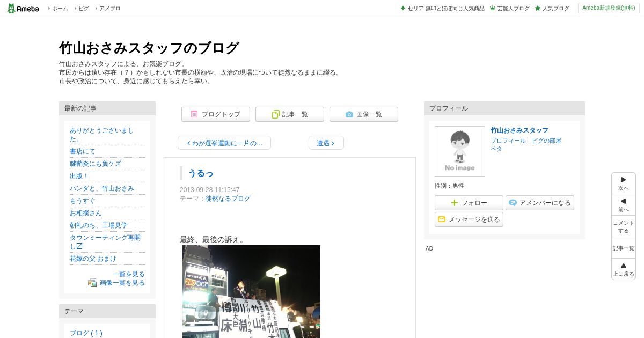
Task: Open the article title うるっ
Action: pos(201,173)
